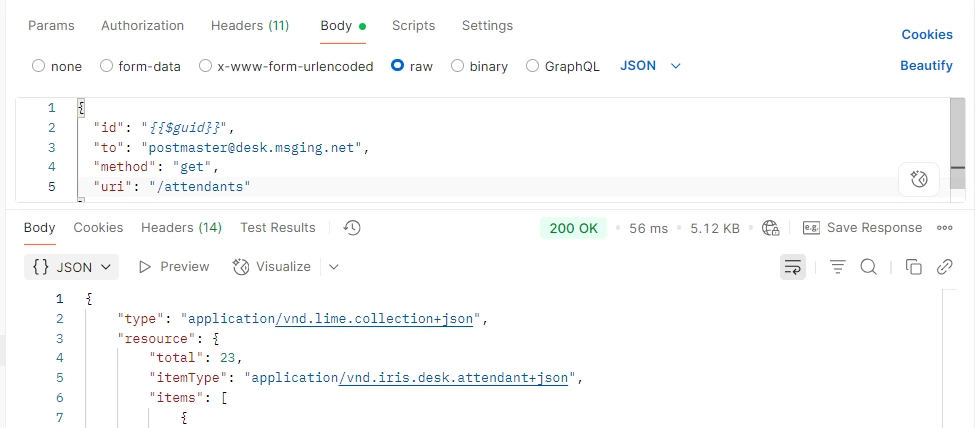
Task: Open the three-dot more options icon
Action: pyautogui.click(x=944, y=228)
